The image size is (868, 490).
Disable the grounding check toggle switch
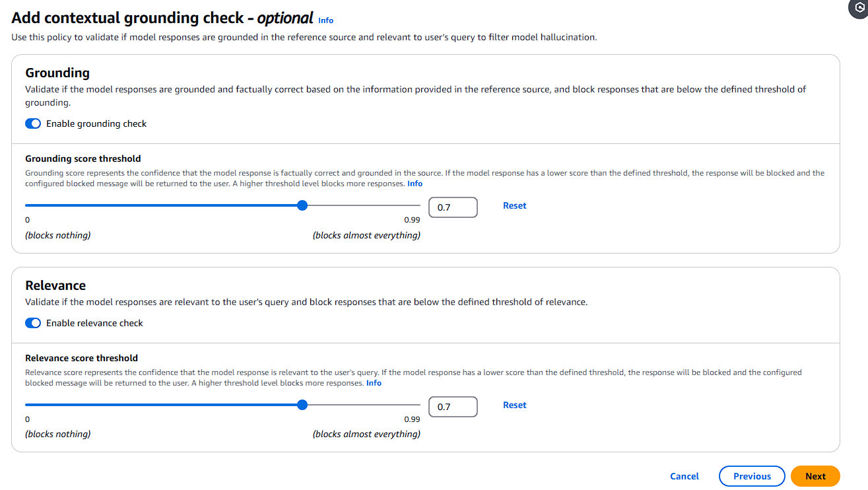click(33, 123)
